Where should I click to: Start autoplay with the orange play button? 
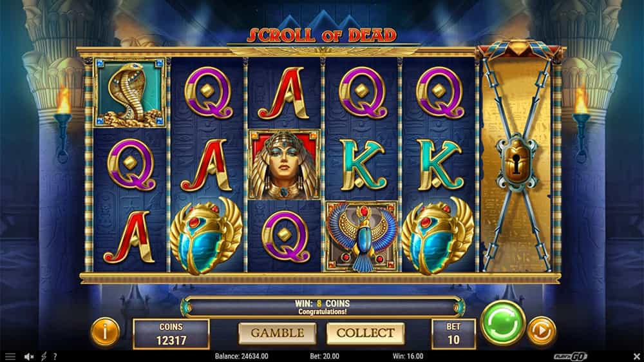click(x=542, y=331)
